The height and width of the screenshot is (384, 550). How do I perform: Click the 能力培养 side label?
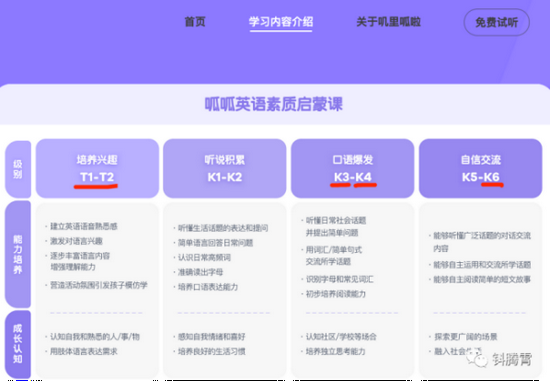point(18,254)
